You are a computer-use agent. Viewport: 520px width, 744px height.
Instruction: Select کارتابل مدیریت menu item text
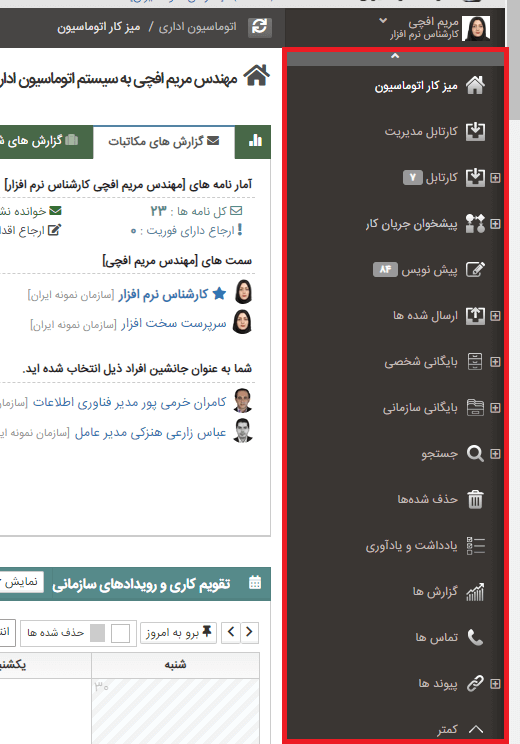click(421, 131)
